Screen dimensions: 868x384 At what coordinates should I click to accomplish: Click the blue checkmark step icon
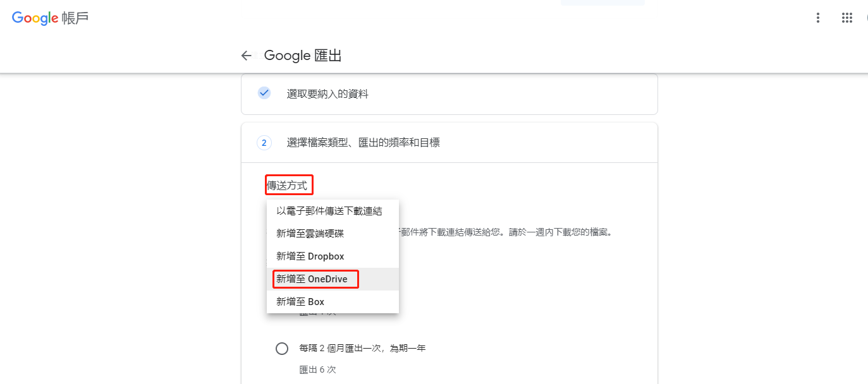[x=264, y=93]
